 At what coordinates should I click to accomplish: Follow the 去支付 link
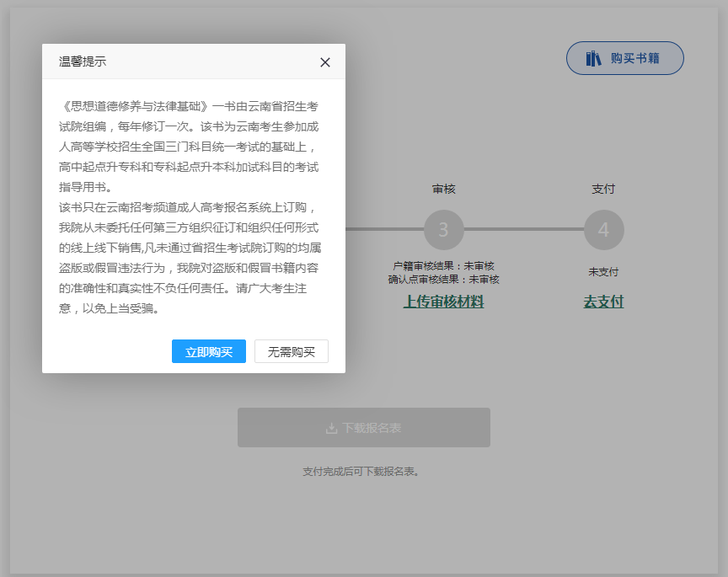pos(603,302)
